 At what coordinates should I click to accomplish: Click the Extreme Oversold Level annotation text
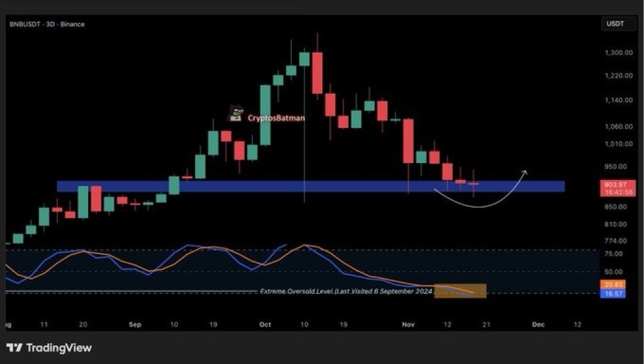click(x=346, y=292)
